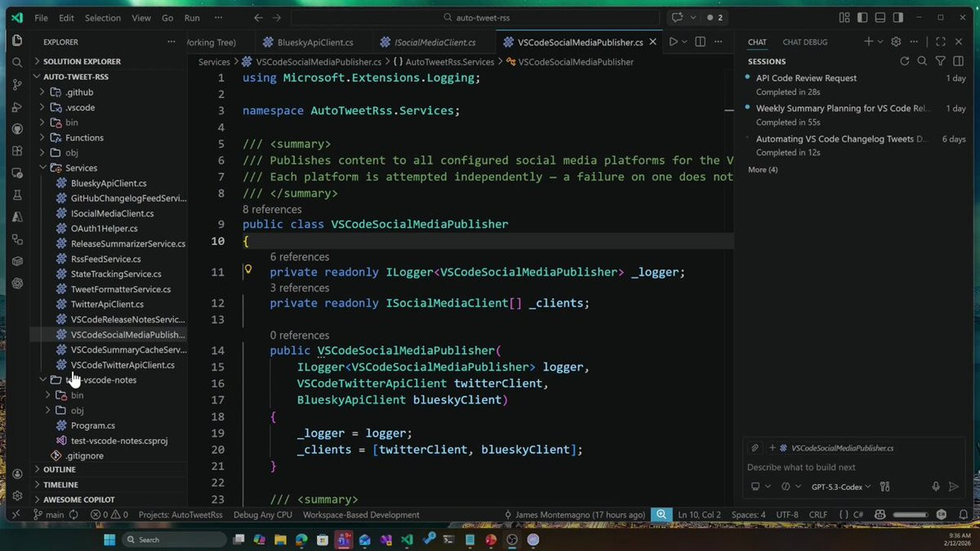Open the Extensions view in the activity bar

[17, 151]
